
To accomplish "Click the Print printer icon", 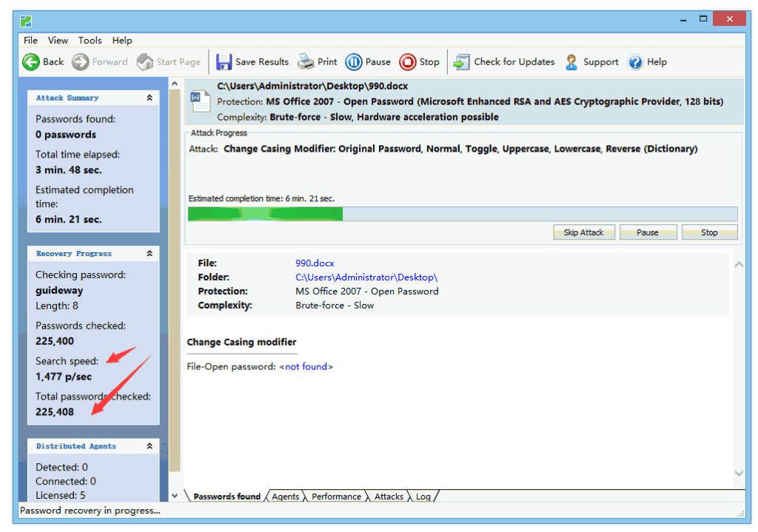I will point(306,62).
